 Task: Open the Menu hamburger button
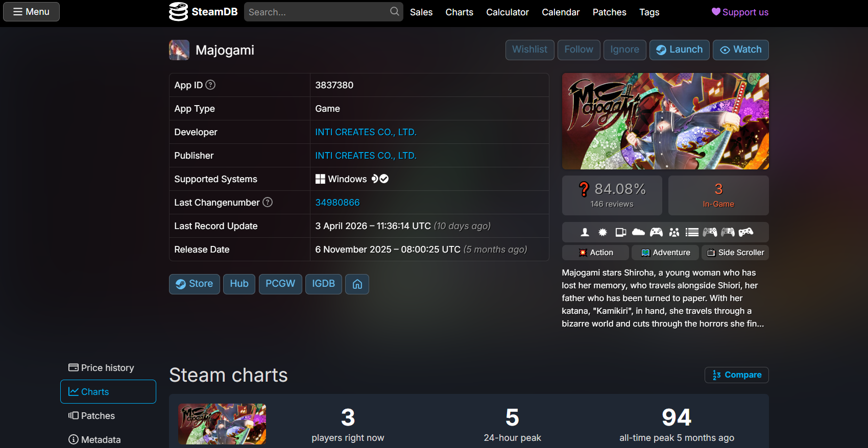[x=31, y=12]
